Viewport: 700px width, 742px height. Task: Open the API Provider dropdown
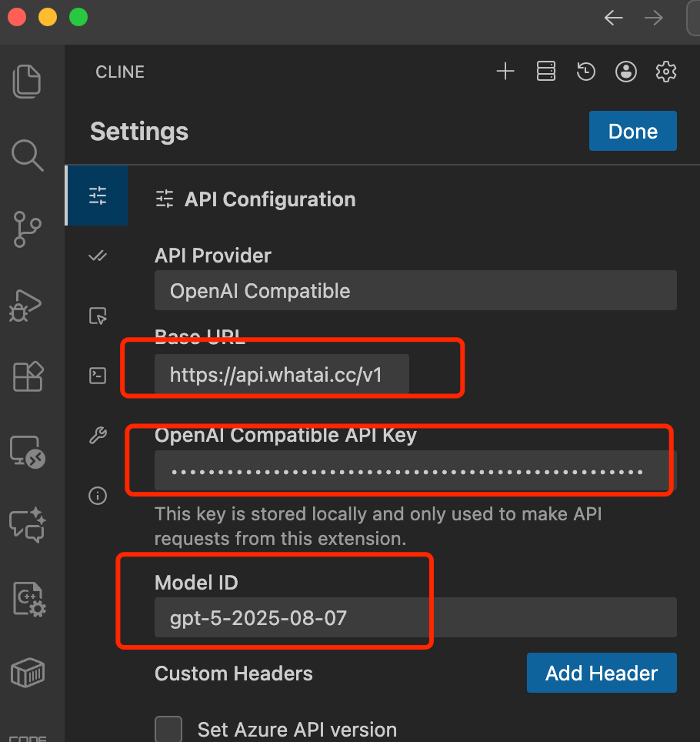(415, 290)
